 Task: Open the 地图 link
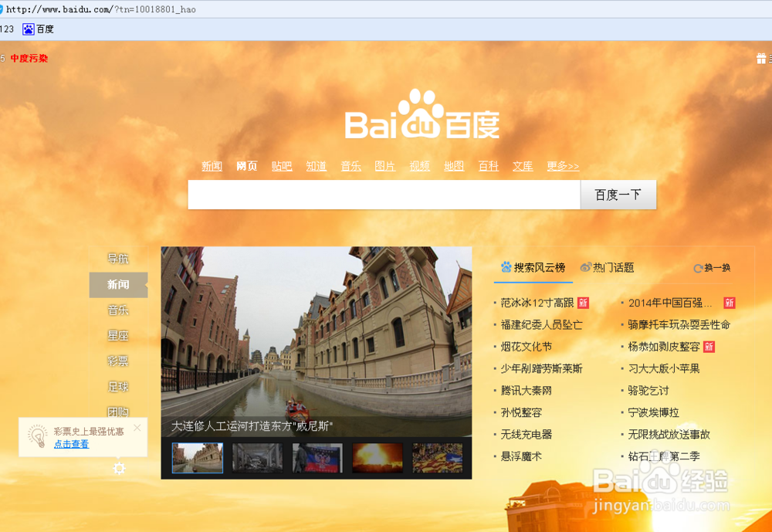454,167
